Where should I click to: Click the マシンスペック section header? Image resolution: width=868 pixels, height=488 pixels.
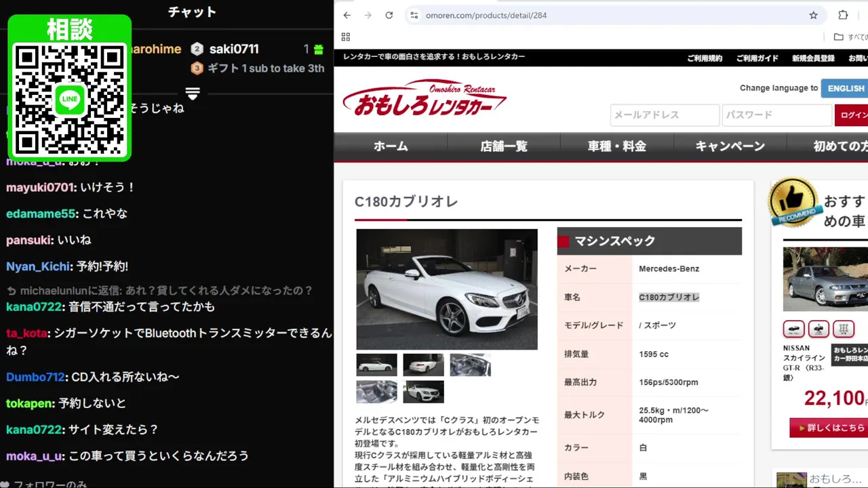point(650,241)
